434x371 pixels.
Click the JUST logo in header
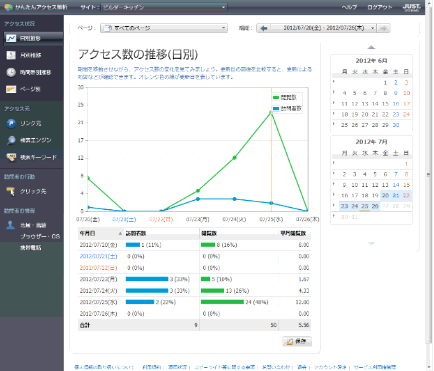click(412, 7)
